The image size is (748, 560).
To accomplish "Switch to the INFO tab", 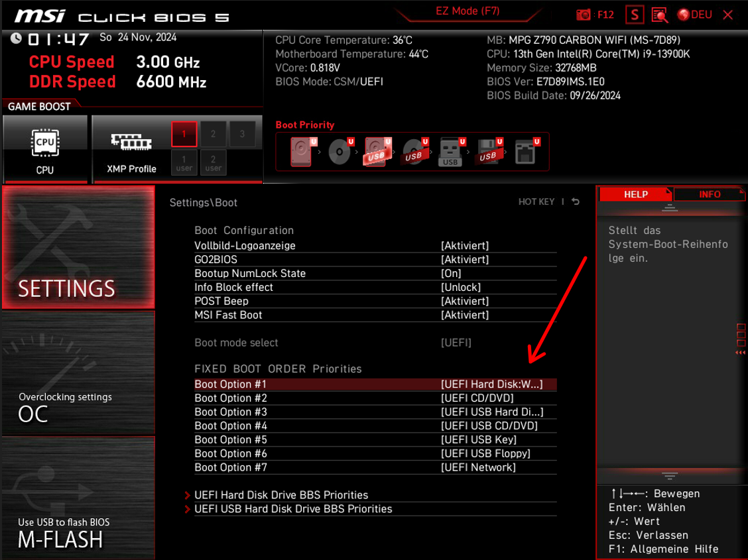I will click(x=710, y=194).
